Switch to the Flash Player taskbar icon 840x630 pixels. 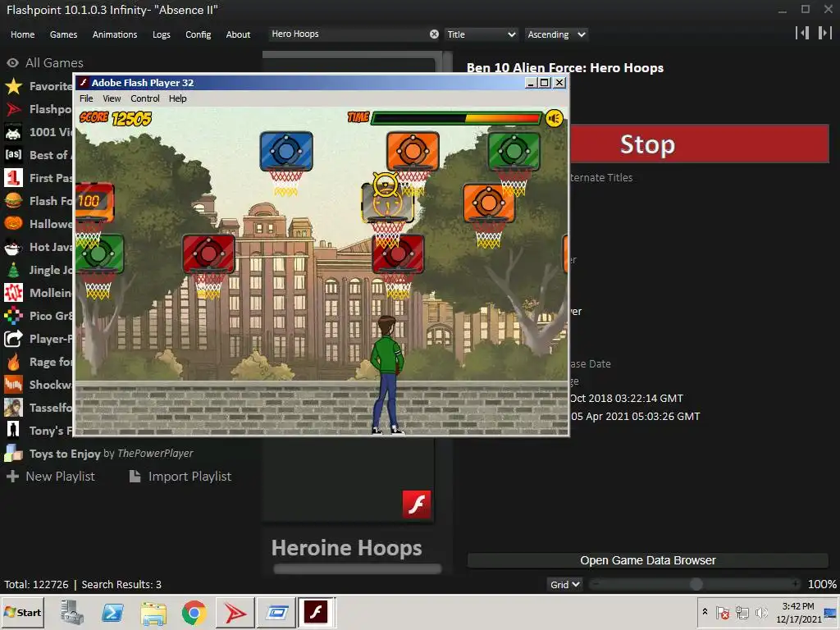[x=316, y=612]
